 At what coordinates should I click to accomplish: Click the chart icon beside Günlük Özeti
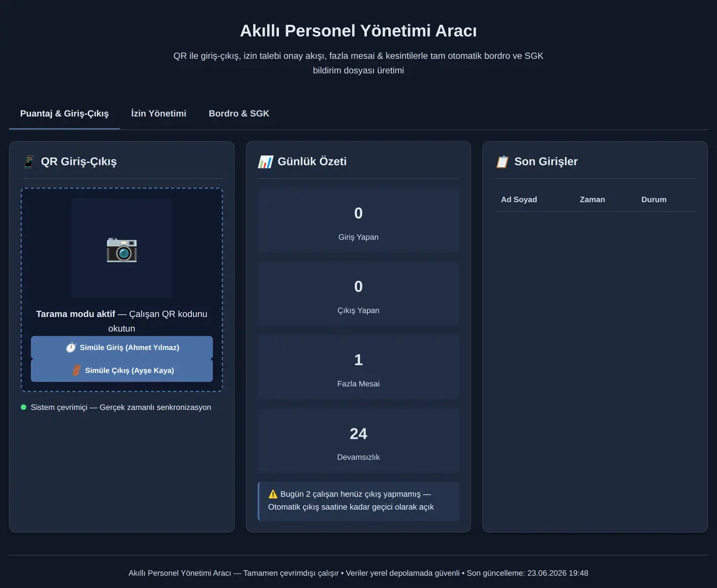(265, 161)
